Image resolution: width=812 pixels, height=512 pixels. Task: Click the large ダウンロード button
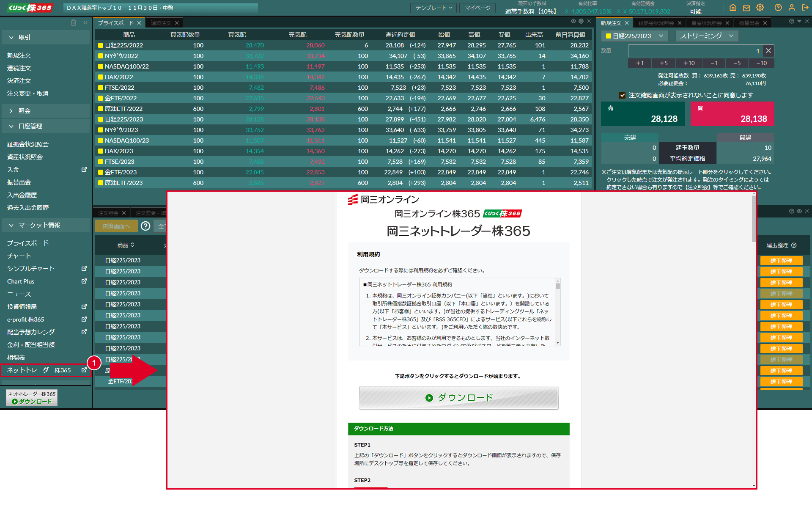click(x=458, y=398)
